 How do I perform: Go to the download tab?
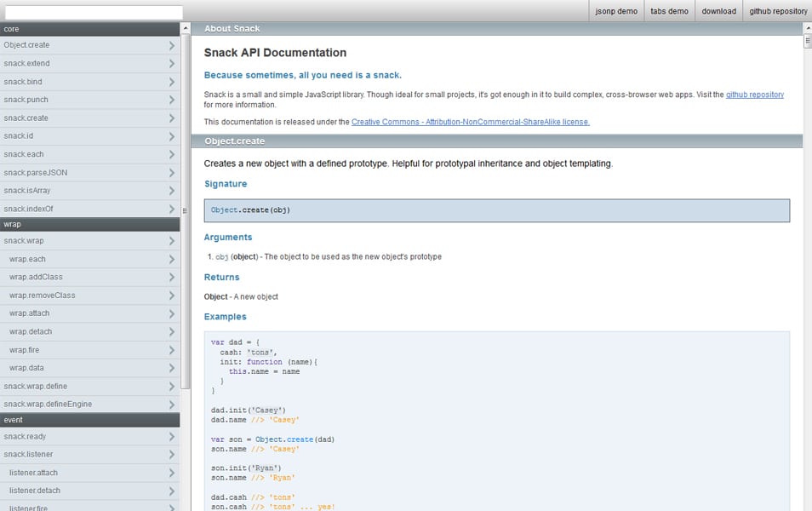(x=718, y=11)
